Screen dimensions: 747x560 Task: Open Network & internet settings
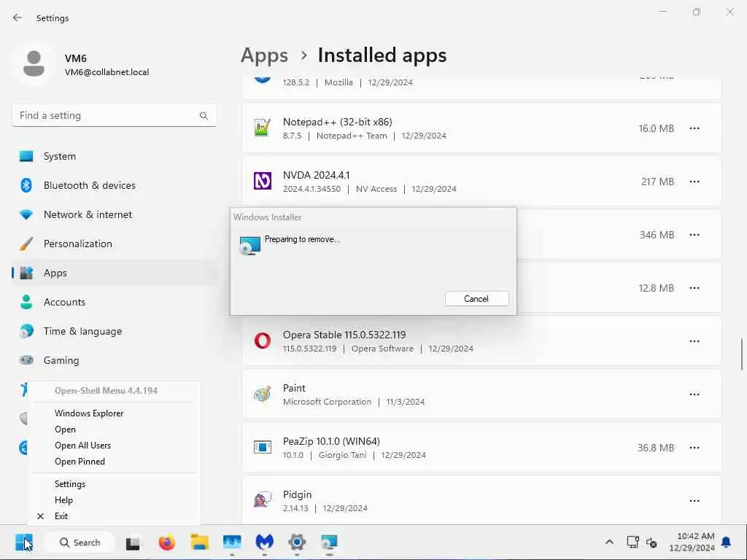pyautogui.click(x=115, y=214)
